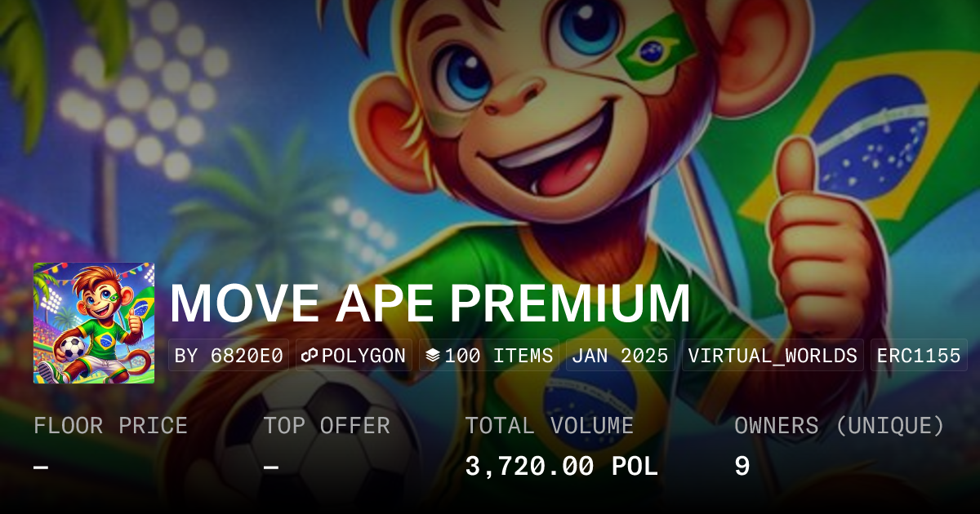Screen dimensions: 980x514
Task: Select the VIRTUAL_WORLDS category tag
Action: (773, 356)
